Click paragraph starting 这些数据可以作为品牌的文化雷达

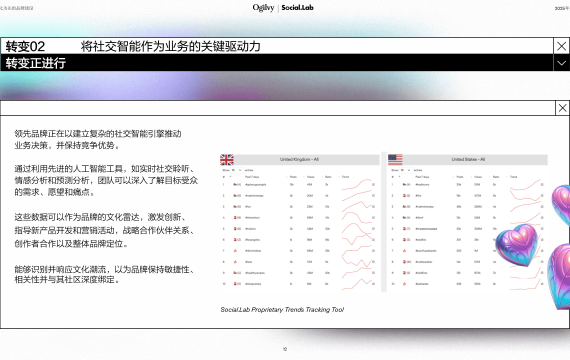[105, 230]
